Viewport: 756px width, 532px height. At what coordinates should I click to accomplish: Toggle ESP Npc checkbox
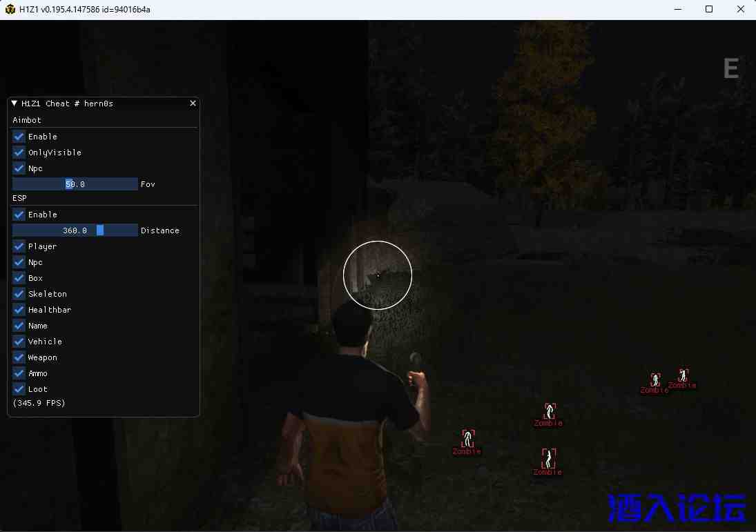click(19, 262)
